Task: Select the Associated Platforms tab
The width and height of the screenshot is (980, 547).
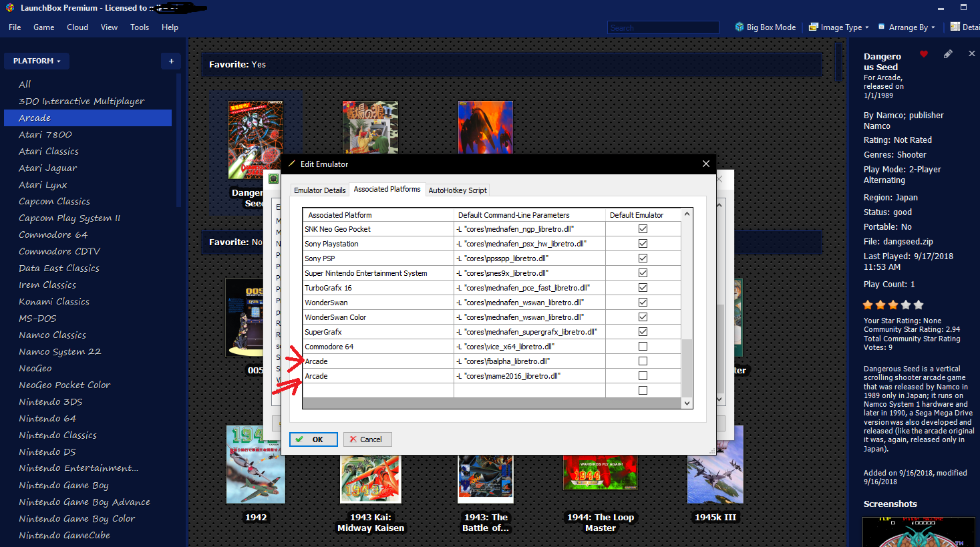Action: pyautogui.click(x=387, y=189)
